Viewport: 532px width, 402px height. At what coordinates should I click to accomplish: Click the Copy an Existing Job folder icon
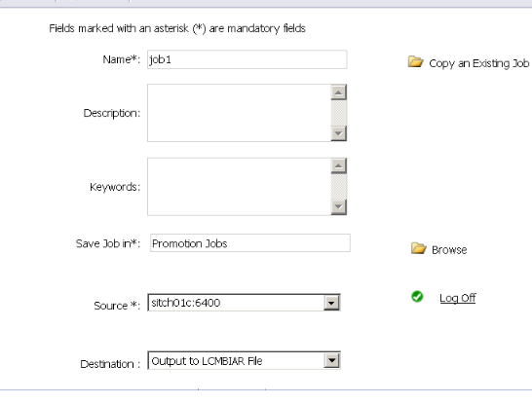pyautogui.click(x=415, y=61)
